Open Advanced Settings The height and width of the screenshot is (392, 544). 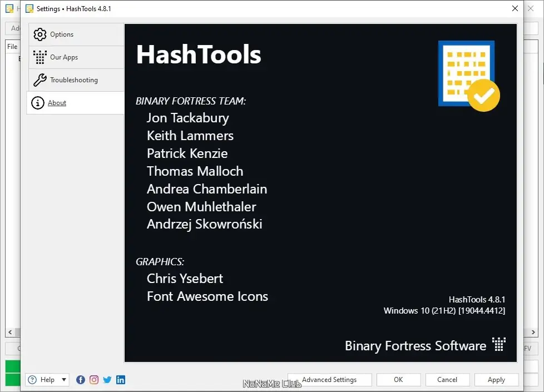coord(330,380)
